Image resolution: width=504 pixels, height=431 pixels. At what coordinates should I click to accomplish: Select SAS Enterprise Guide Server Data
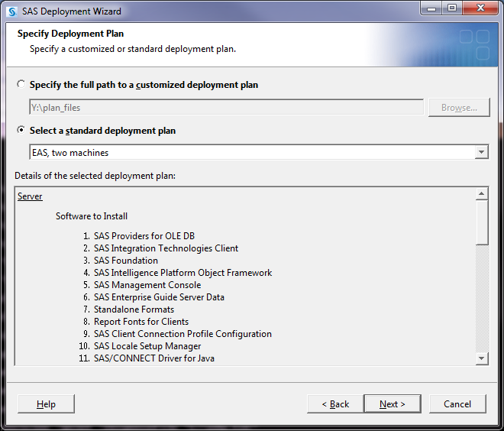(x=159, y=297)
